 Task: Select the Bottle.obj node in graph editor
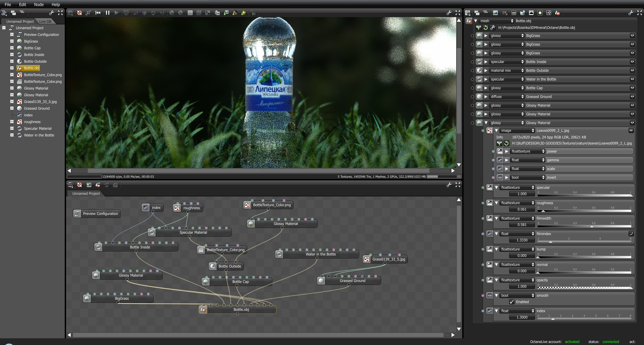pyautogui.click(x=237, y=309)
